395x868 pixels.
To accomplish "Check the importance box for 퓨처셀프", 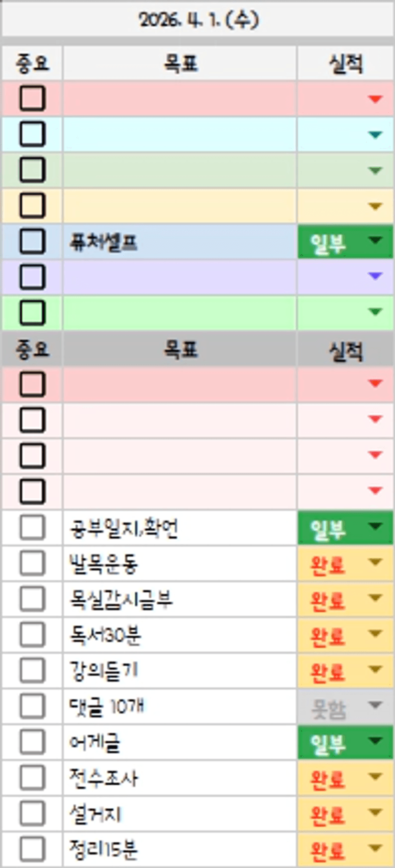I will (32, 241).
